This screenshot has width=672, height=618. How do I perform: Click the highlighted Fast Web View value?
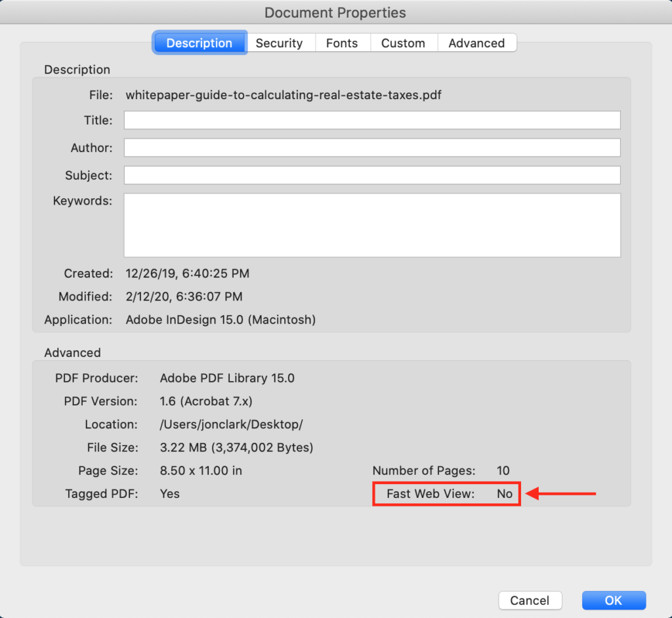504,493
